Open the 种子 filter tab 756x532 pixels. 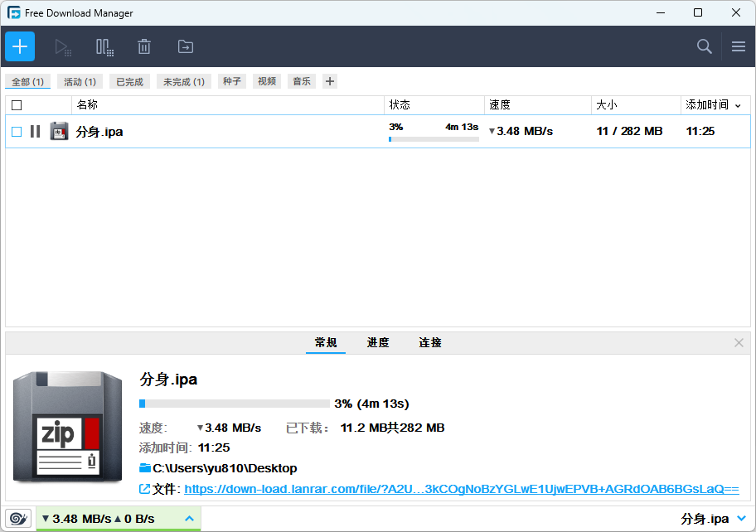click(x=231, y=81)
